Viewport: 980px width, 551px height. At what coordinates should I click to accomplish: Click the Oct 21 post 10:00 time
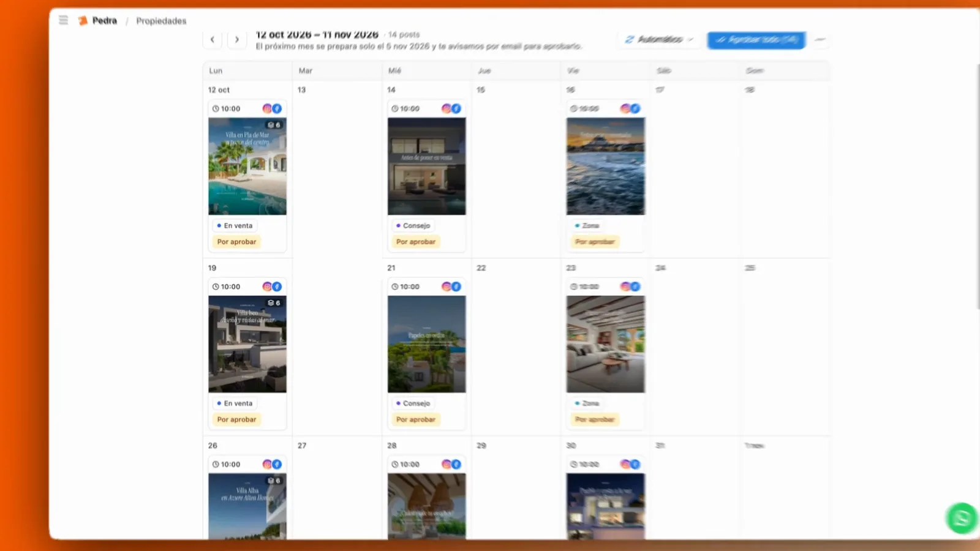(405, 287)
